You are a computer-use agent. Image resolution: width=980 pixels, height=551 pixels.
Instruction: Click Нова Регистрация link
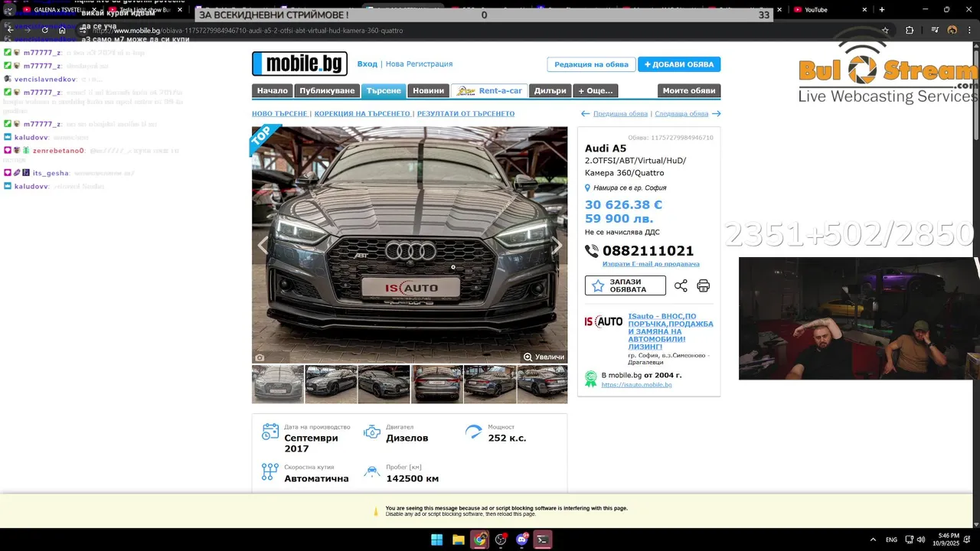pos(419,64)
